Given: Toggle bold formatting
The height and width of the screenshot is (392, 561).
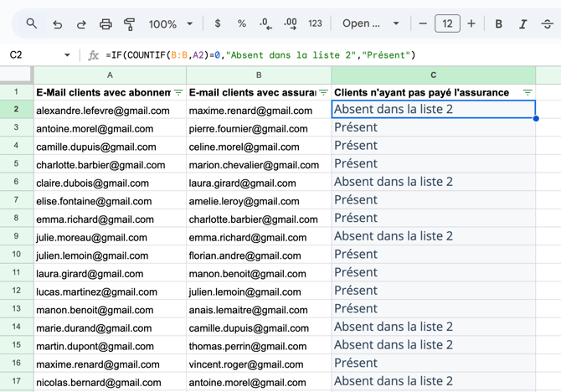Looking at the screenshot, I should coord(499,24).
